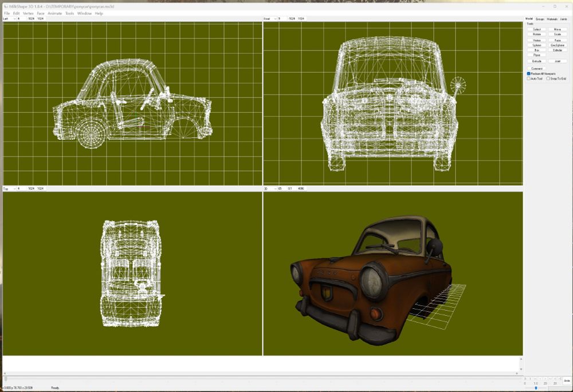The image size is (573, 392).
Task: Activate the Joint tool button
Action: [x=558, y=61]
